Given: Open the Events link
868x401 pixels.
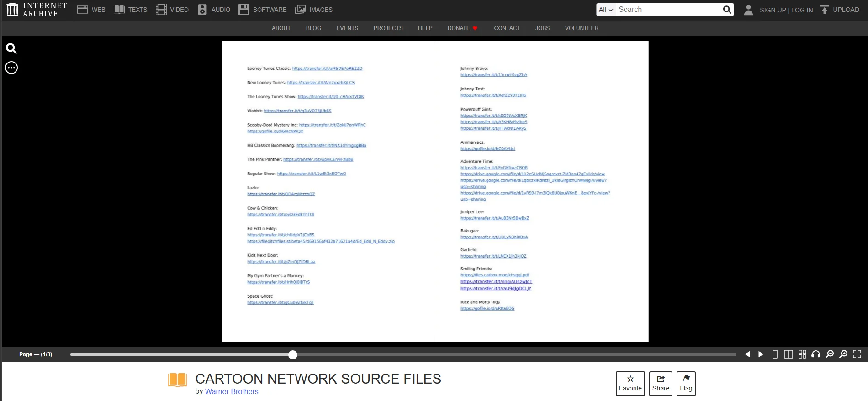Looking at the screenshot, I should pyautogui.click(x=347, y=28).
